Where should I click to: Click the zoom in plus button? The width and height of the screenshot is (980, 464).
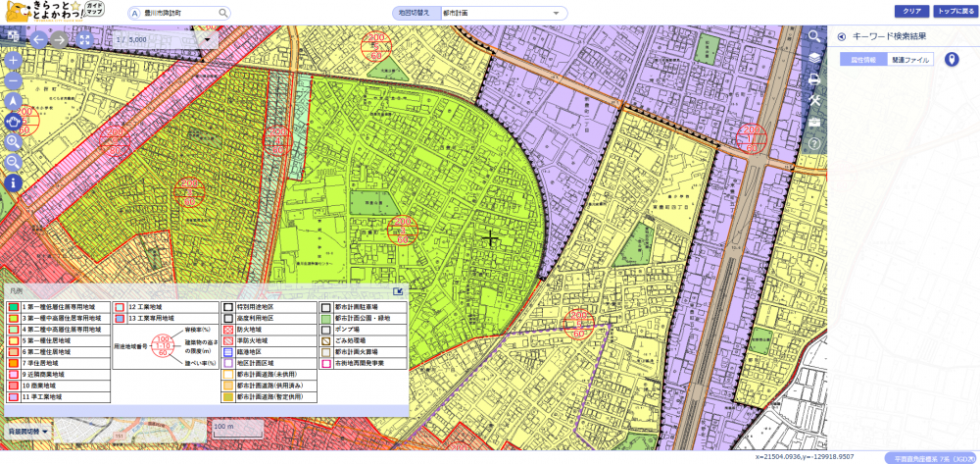(x=14, y=60)
